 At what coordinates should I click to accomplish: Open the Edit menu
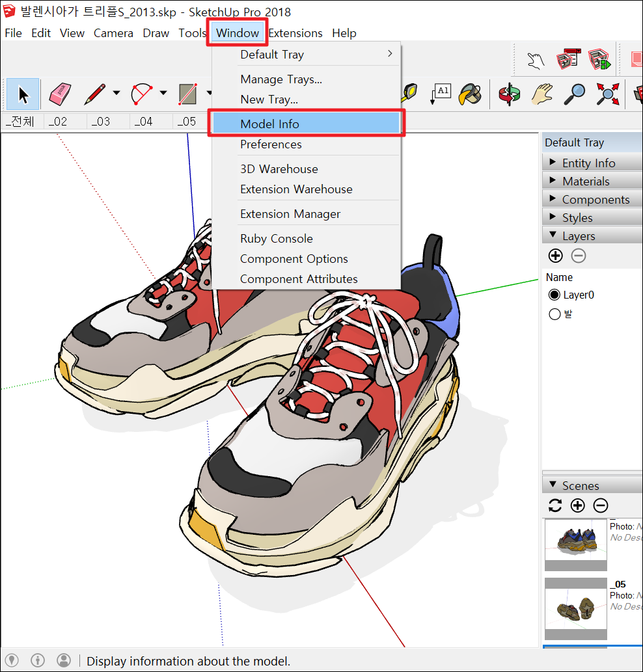tap(41, 33)
